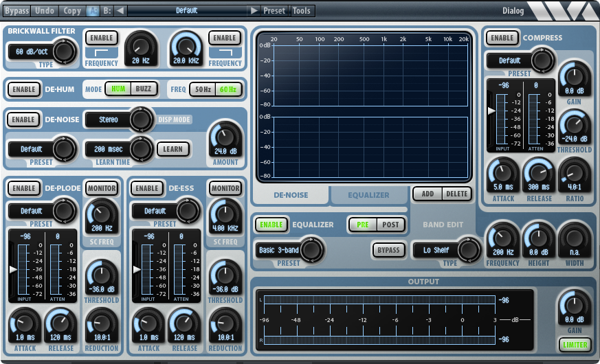Click the De-Plode Reduction 10.0:1 knob
This screenshot has height=364, width=600.
(102, 323)
